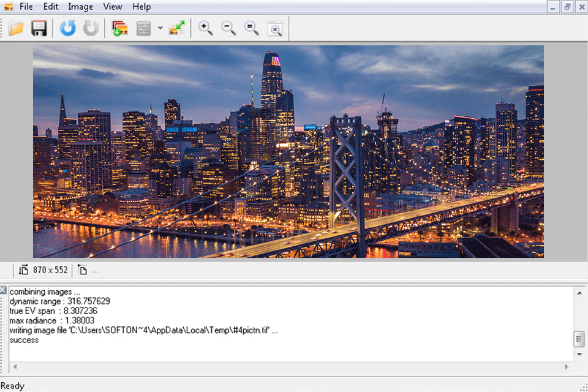
Task: Zoom in with the plus magnifier
Action: [206, 29]
